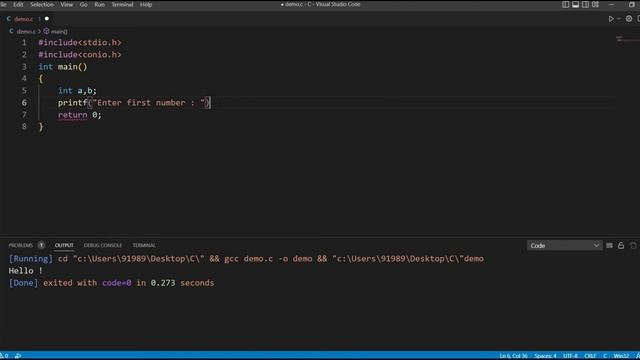Open the Selection menu
The width and height of the screenshot is (640, 360).
click(42, 4)
